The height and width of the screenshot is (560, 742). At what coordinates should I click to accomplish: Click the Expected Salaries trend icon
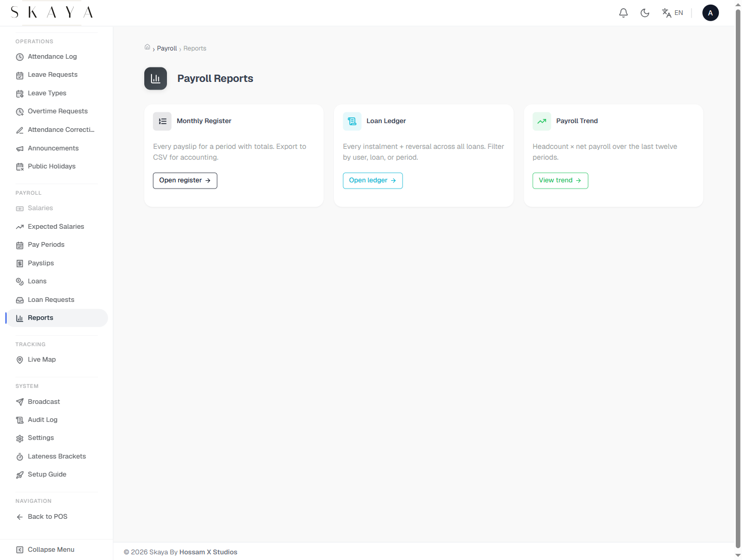pos(20,227)
